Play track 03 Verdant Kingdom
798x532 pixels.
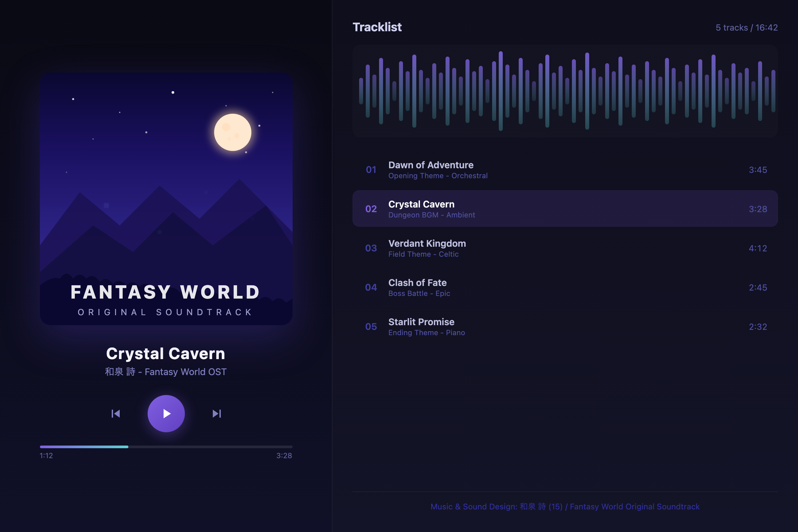565,248
